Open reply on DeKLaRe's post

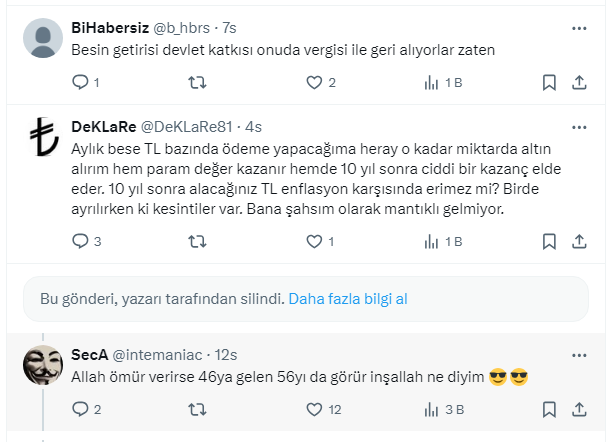81,241
